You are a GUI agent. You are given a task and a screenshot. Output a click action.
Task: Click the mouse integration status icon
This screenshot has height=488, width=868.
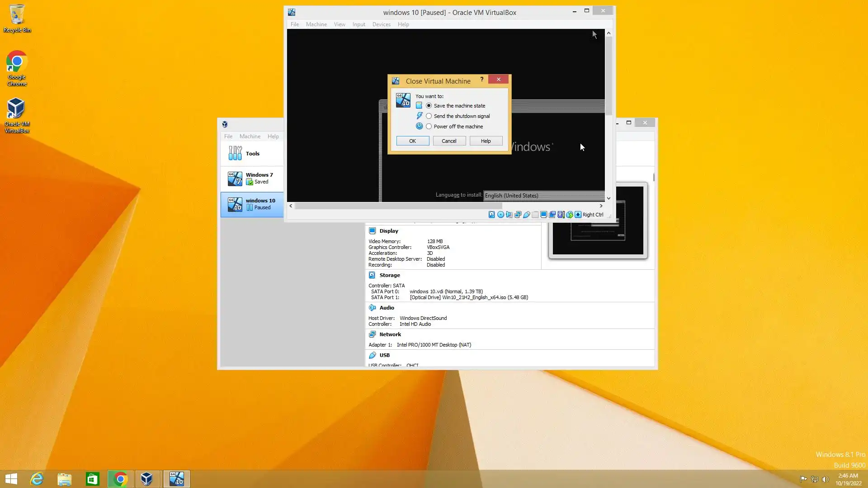tap(569, 215)
